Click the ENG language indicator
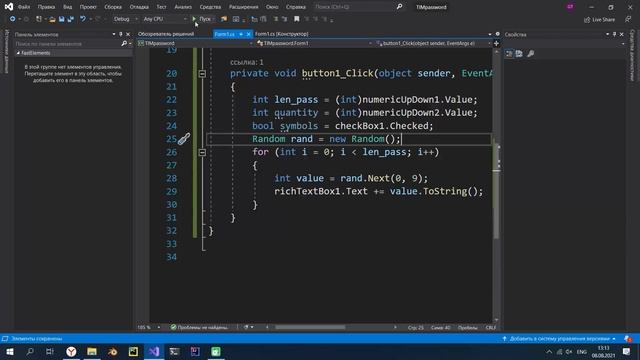The height and width of the screenshot is (360, 640). click(582, 352)
